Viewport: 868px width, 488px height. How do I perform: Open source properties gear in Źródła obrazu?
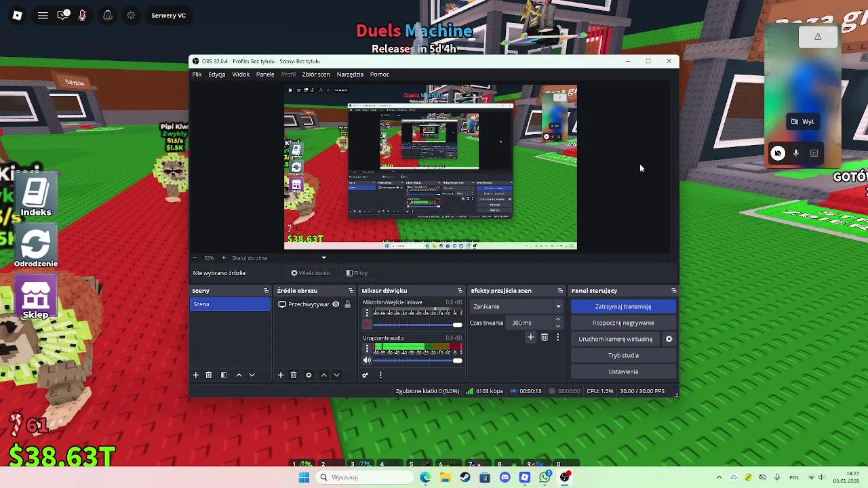click(x=309, y=375)
